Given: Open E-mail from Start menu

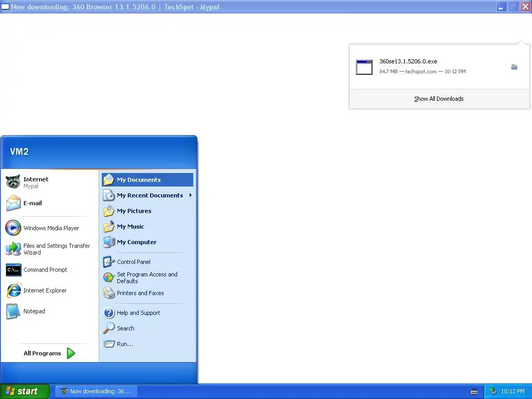Looking at the screenshot, I should pyautogui.click(x=49, y=203).
